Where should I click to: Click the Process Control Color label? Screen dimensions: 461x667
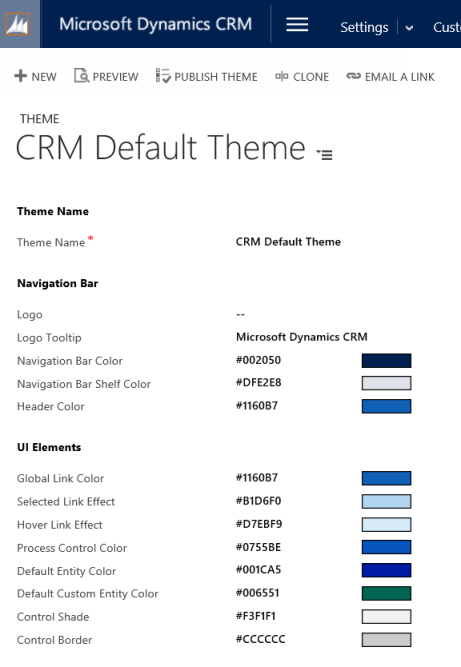tap(72, 548)
